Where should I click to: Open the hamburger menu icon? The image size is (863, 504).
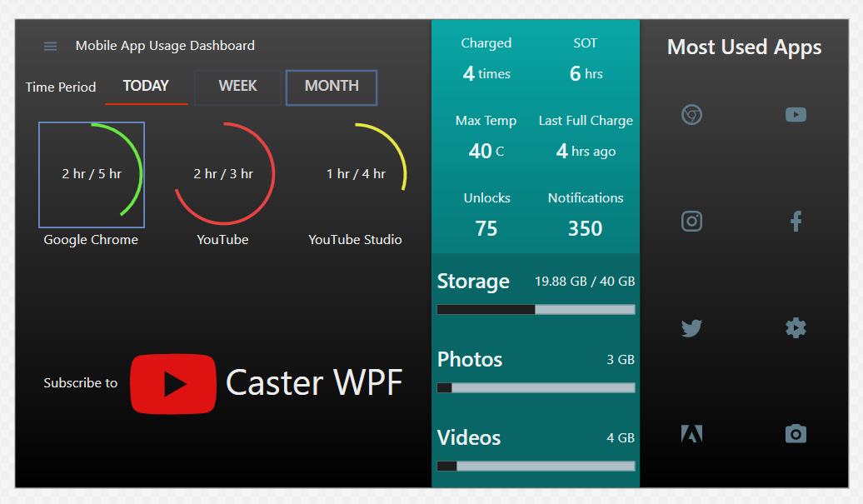pyautogui.click(x=50, y=46)
